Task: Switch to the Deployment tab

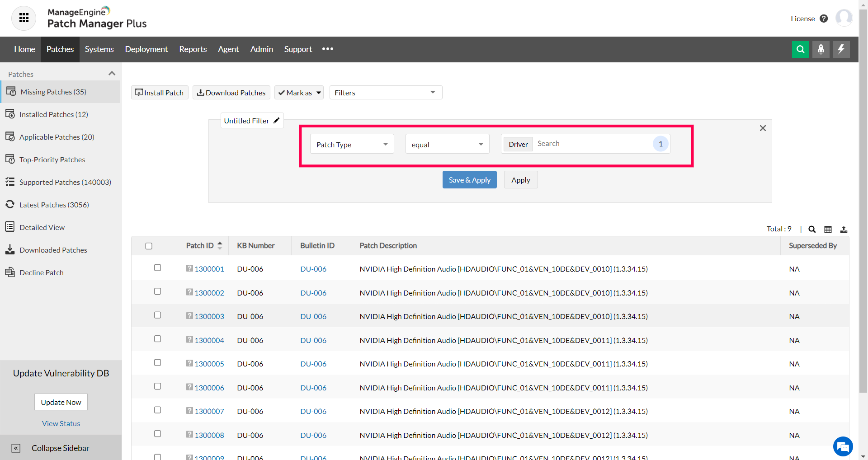Action: [146, 49]
